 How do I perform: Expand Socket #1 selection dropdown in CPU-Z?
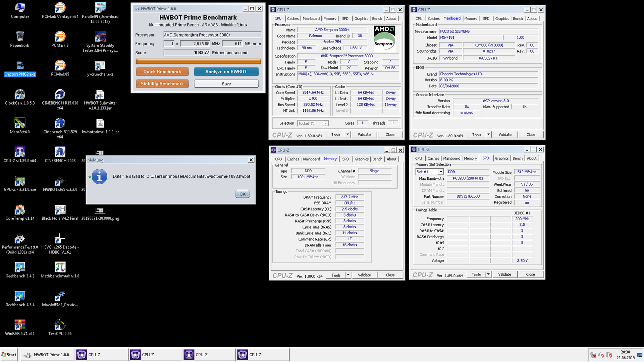point(325,123)
